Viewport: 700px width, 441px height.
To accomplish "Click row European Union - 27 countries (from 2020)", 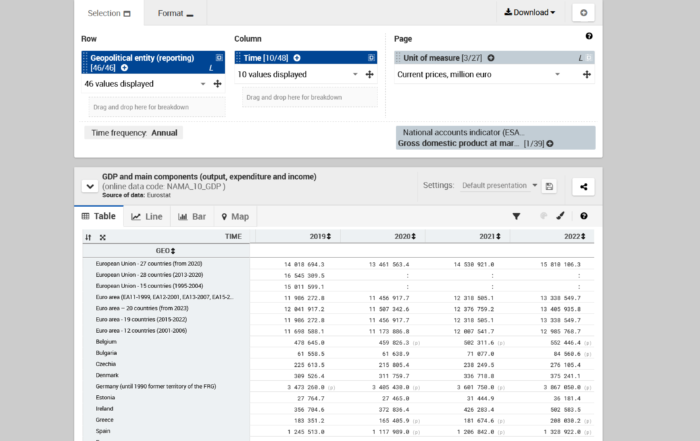I will (149, 264).
